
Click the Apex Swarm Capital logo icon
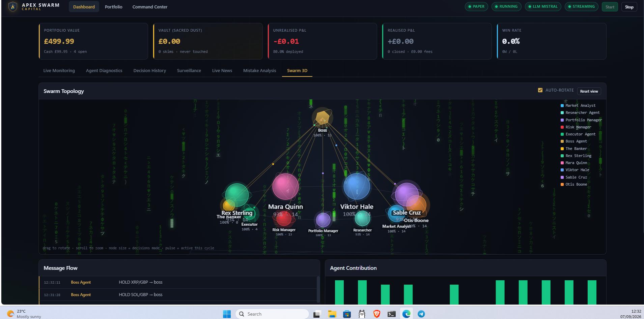[x=13, y=7]
